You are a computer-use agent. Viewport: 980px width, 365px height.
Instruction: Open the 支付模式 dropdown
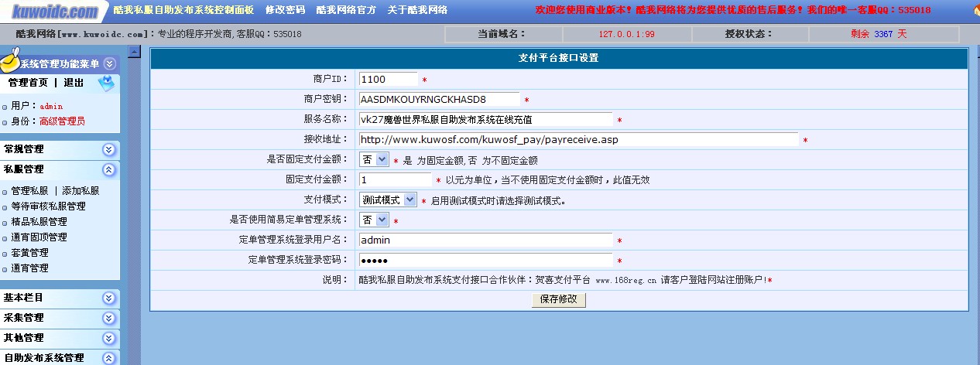389,200
